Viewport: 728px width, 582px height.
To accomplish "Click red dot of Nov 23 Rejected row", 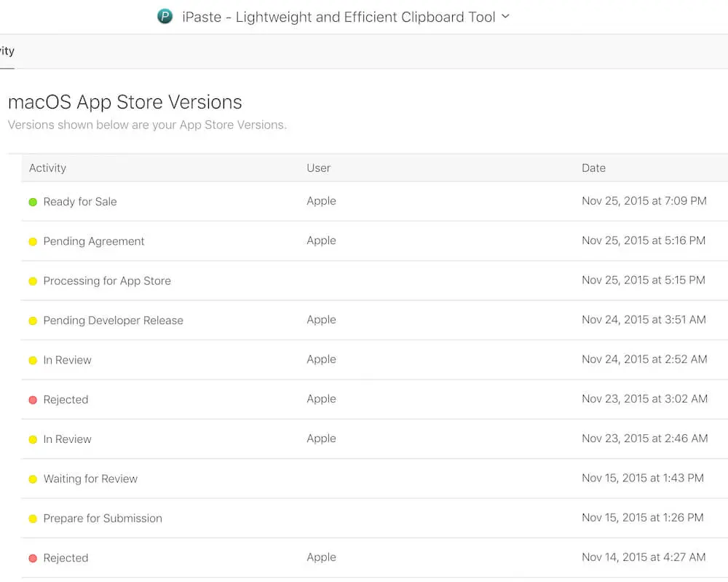I will pyautogui.click(x=33, y=400).
